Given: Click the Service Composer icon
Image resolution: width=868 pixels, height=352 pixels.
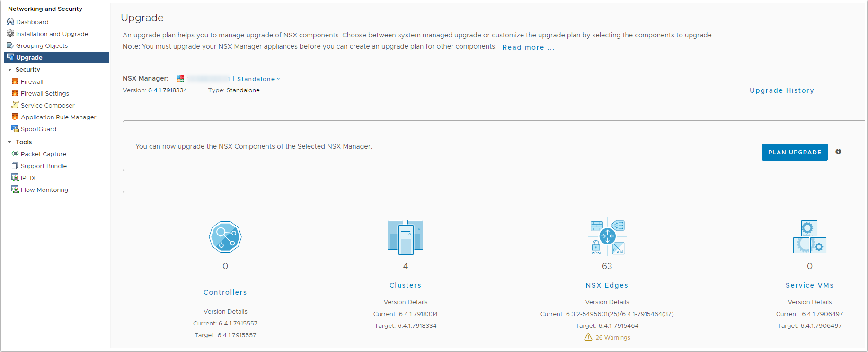Looking at the screenshot, I should [15, 105].
